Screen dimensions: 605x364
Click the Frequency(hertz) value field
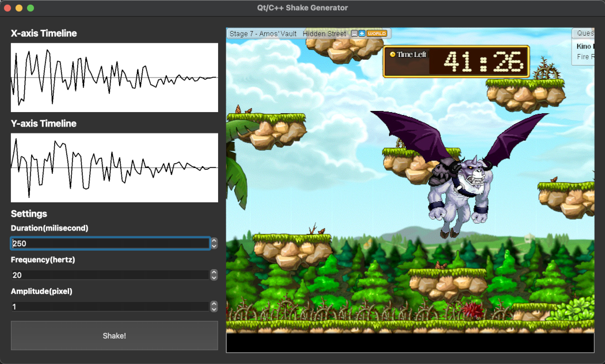(111, 275)
